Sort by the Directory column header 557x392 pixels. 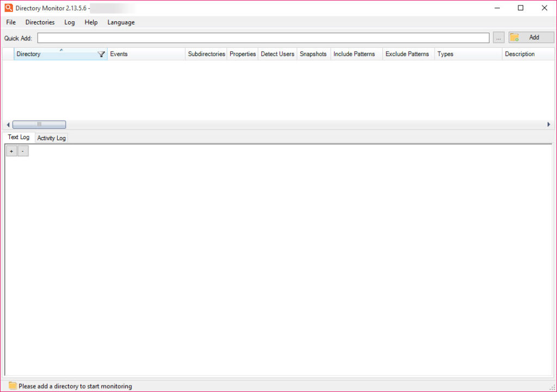60,54
